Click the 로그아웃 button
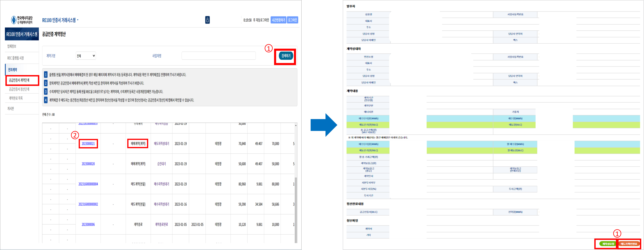Image resolution: width=644 pixels, height=250 pixels. (x=292, y=20)
